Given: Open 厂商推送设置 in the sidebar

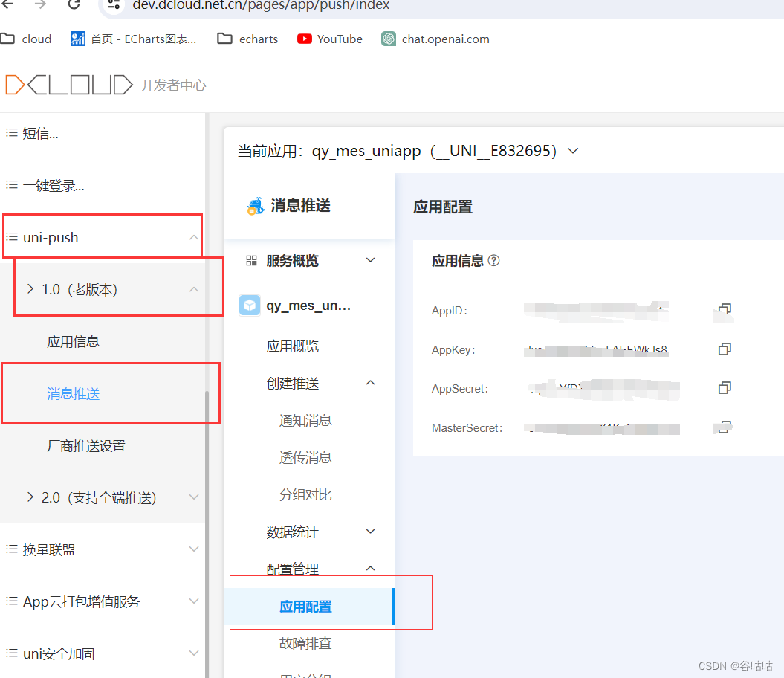Looking at the screenshot, I should 86,446.
